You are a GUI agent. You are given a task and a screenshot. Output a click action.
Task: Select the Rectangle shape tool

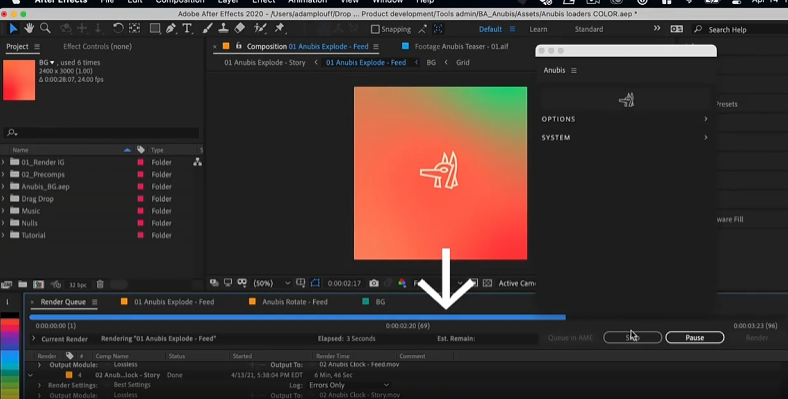tap(155, 29)
